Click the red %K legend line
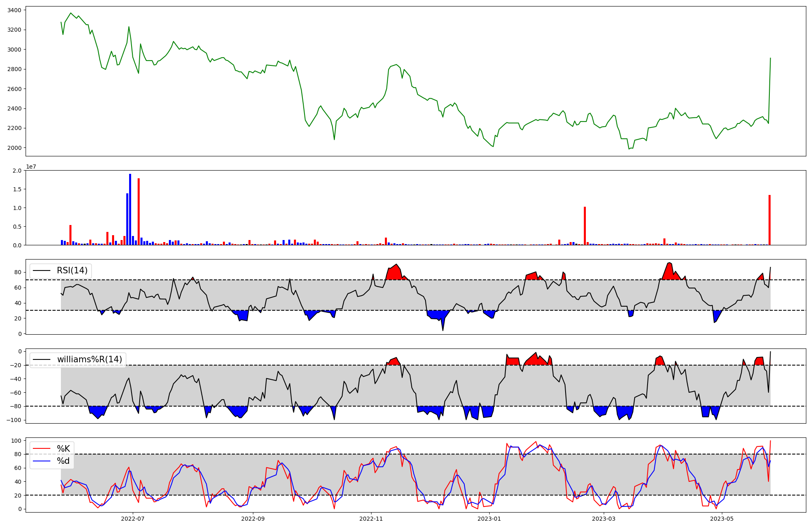812x528 pixels. tap(41, 449)
